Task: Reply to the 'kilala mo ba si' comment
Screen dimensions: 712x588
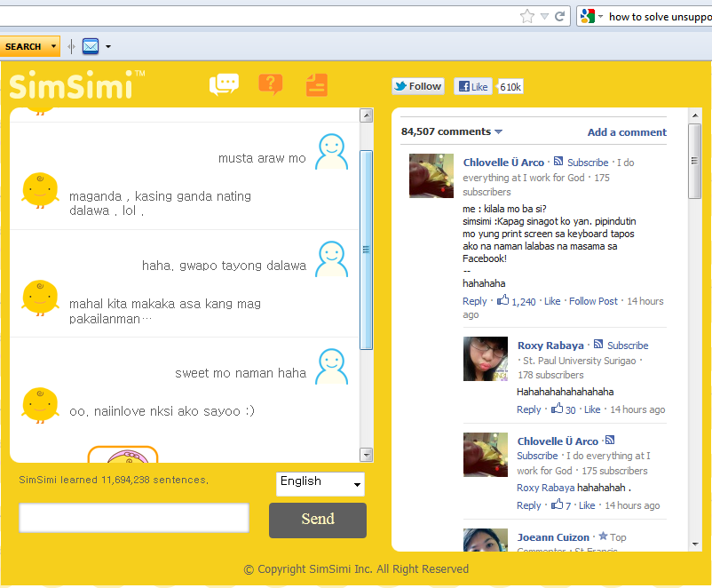Action: pyautogui.click(x=474, y=301)
